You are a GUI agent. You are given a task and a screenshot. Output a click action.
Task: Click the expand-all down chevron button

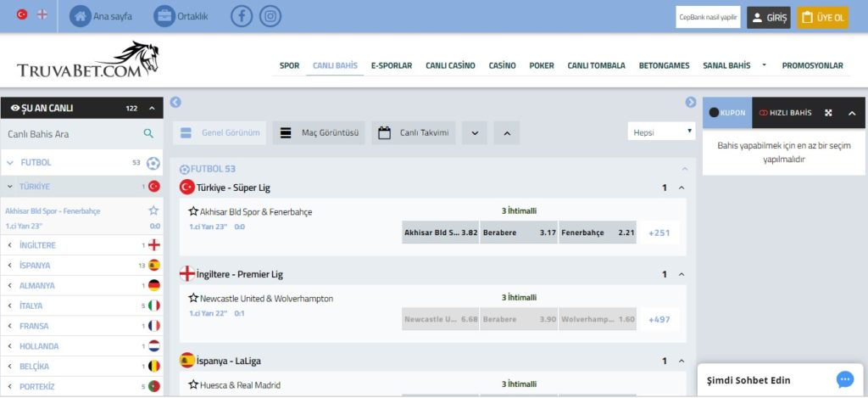[475, 133]
